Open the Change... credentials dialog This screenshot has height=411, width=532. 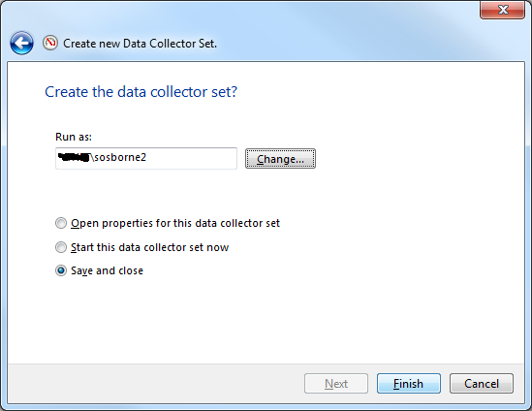point(280,159)
